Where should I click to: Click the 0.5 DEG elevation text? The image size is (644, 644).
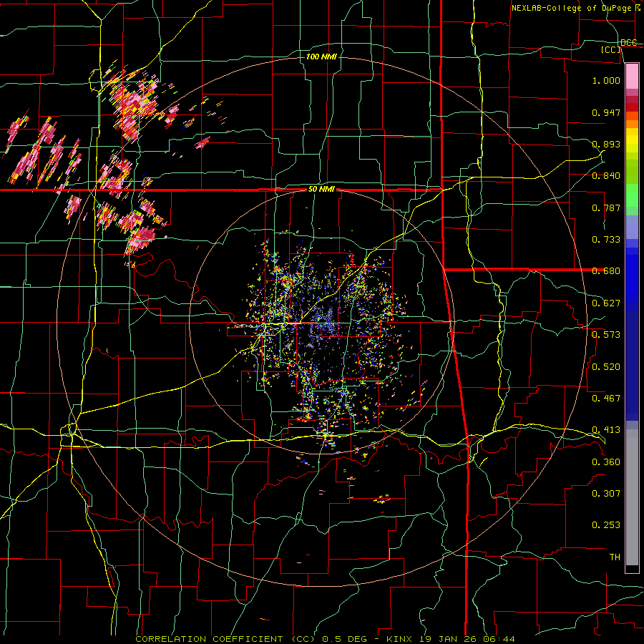click(344, 639)
